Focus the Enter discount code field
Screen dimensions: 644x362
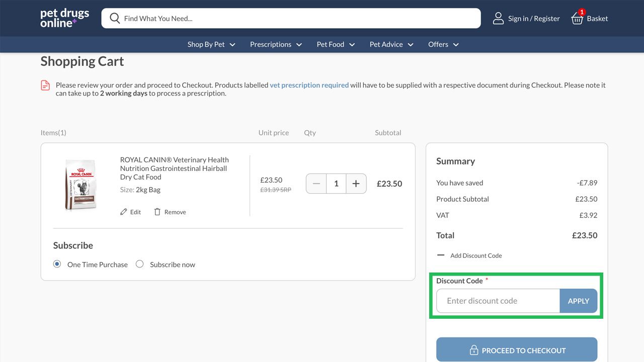click(498, 301)
